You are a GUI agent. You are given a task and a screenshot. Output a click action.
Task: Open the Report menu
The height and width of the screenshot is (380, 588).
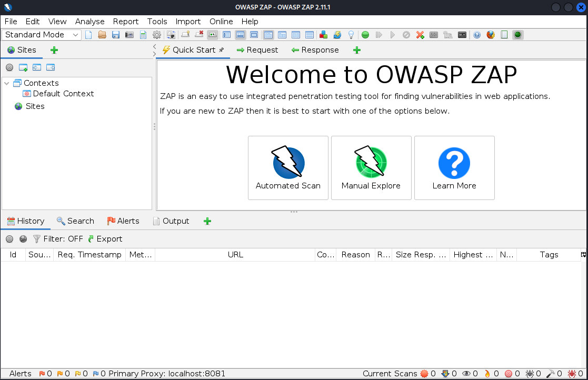tap(126, 22)
